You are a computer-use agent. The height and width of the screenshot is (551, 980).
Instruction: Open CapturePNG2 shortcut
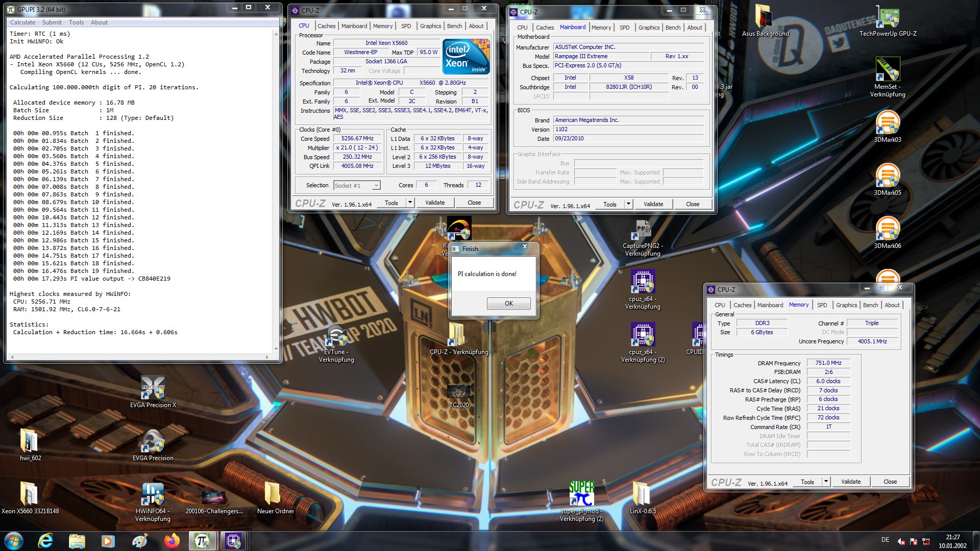tap(643, 238)
